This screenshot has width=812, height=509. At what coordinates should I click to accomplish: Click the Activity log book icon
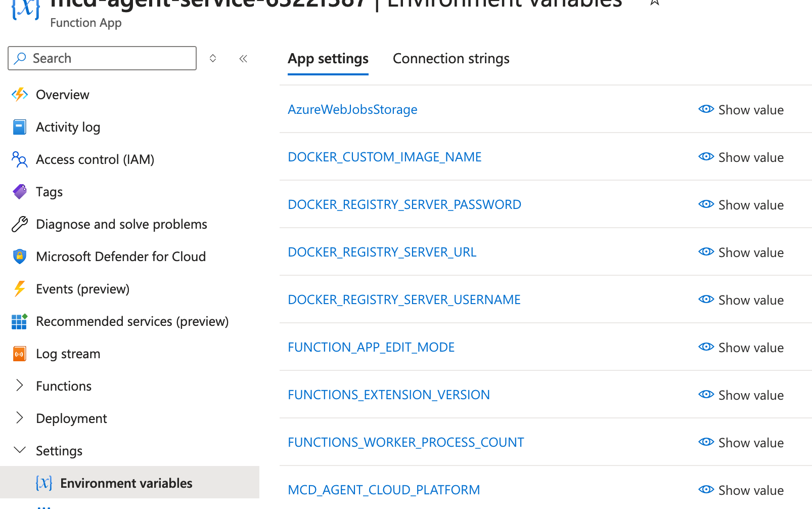pos(20,127)
